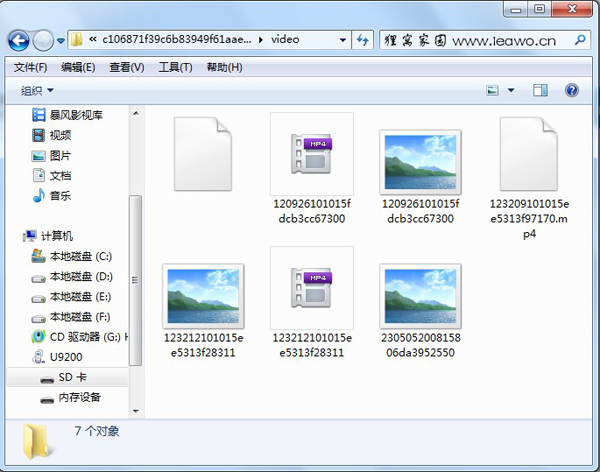The height and width of the screenshot is (472, 600).
Task: Select 视频 library in sidebar
Action: click(52, 135)
